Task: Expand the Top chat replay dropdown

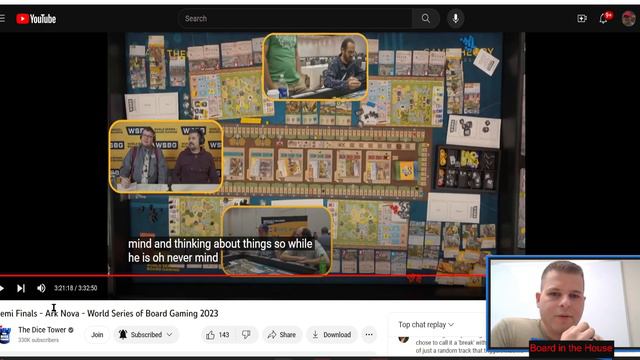Action: [426, 325]
